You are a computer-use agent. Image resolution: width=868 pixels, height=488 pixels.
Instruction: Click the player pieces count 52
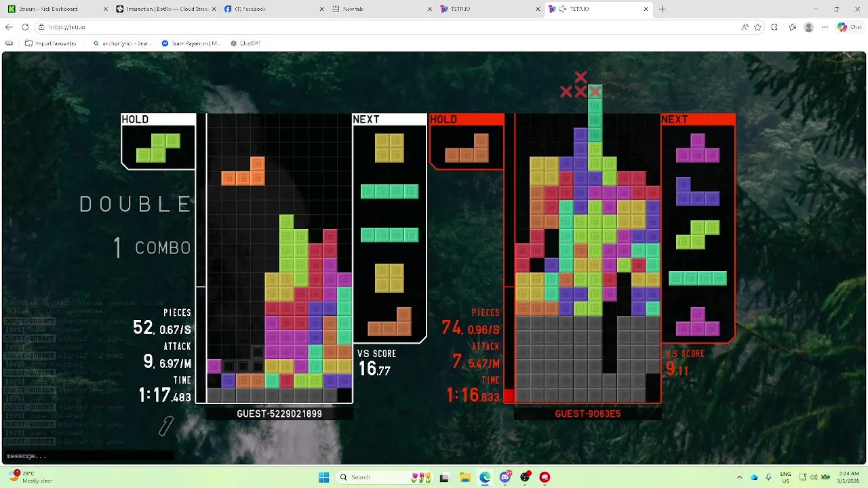point(143,328)
